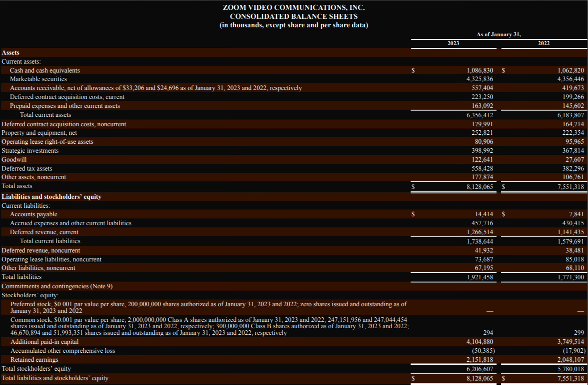Click 'Other liabilities, noncurrent' label
Screen dimensions: 588x385
(x=38, y=268)
